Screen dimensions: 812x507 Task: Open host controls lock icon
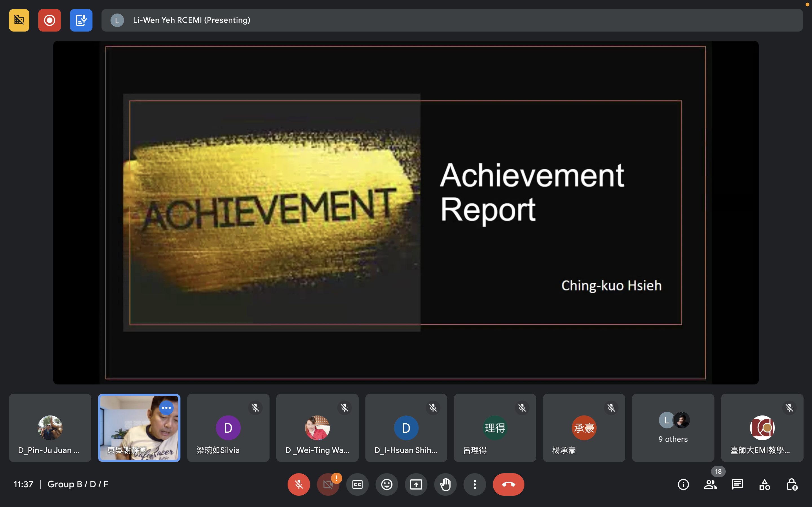792,484
